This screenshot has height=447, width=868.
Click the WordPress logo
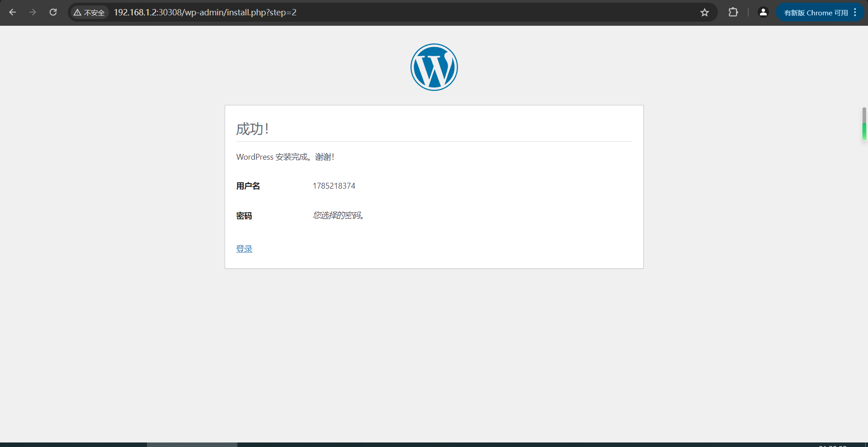(434, 67)
